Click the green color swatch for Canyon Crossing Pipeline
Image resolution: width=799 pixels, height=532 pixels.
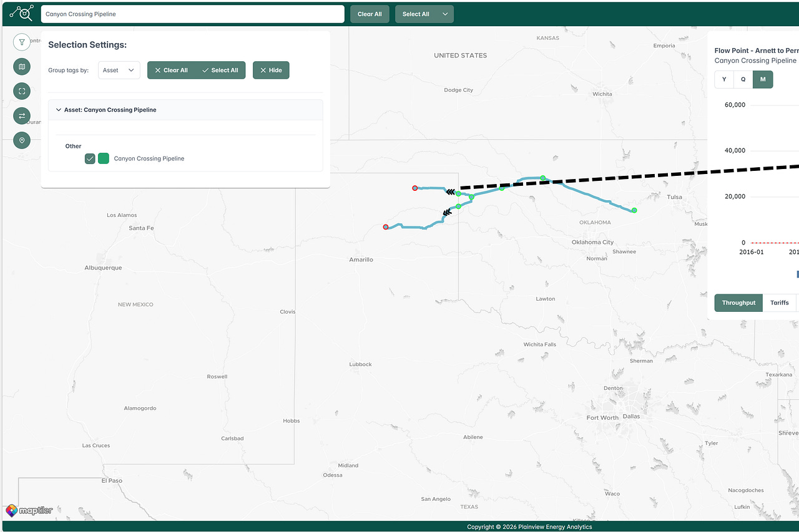pos(104,158)
